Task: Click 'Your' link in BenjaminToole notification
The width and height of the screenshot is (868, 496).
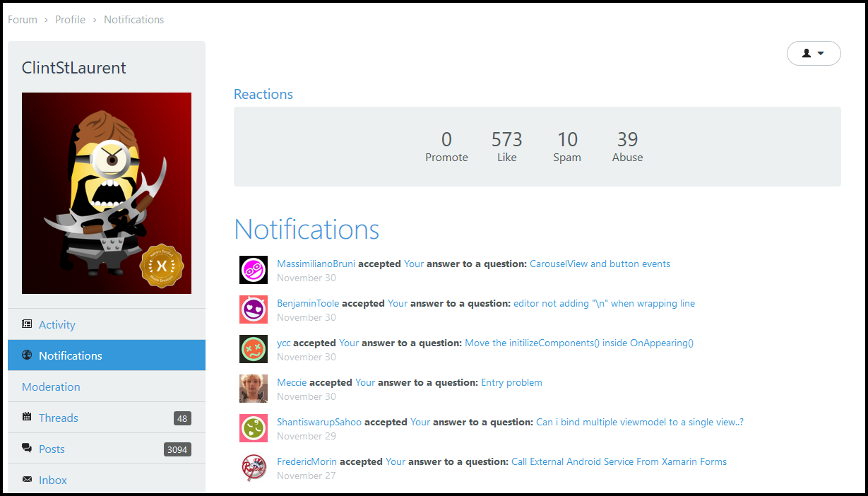Action: pyautogui.click(x=398, y=303)
